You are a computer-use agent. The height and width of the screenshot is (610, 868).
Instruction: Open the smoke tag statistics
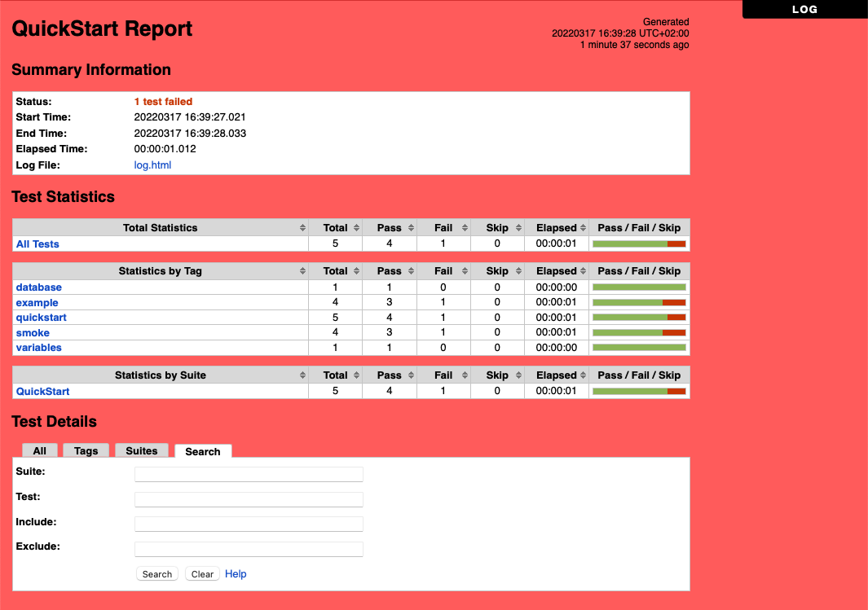(x=33, y=332)
